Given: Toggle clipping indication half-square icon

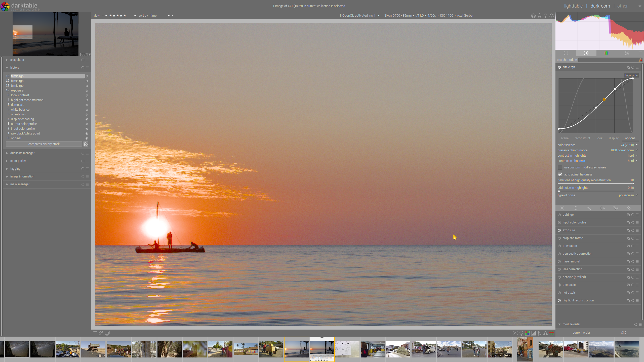Looking at the screenshot, I should 533,333.
